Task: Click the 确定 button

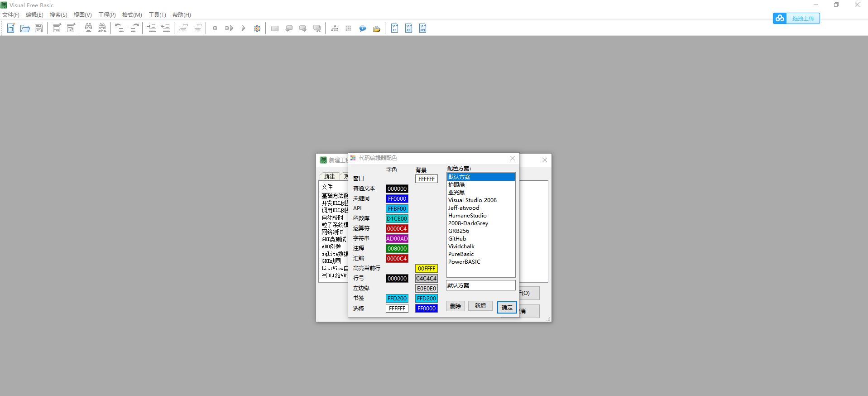Action: [507, 308]
